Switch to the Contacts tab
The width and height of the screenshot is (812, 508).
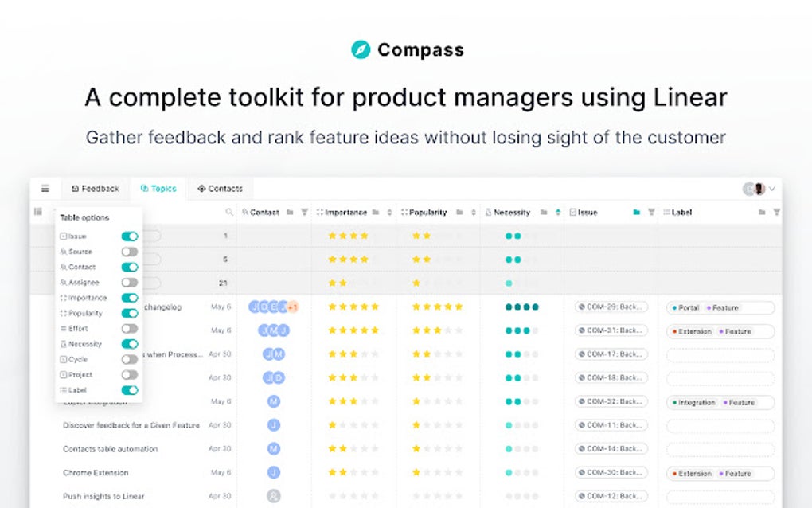(x=221, y=189)
